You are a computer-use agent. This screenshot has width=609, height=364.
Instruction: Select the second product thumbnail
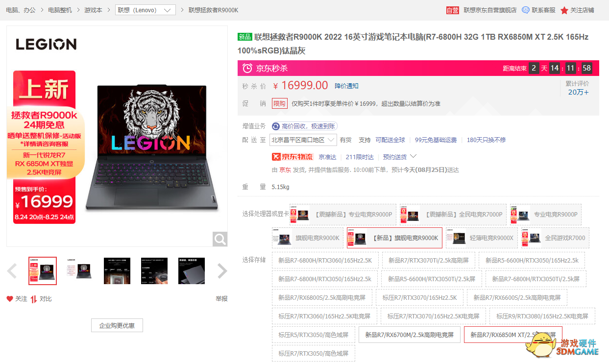click(x=79, y=270)
